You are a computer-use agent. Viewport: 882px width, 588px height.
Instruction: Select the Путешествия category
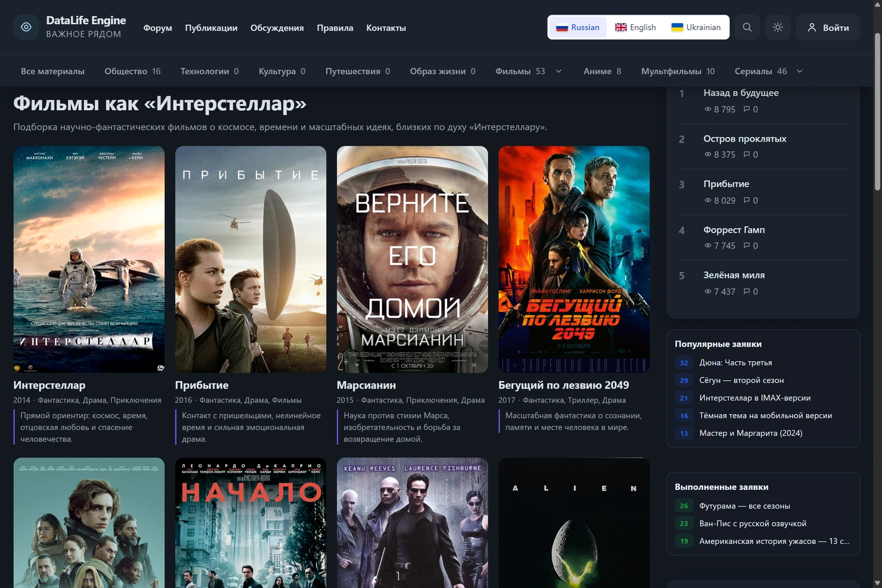pyautogui.click(x=358, y=71)
